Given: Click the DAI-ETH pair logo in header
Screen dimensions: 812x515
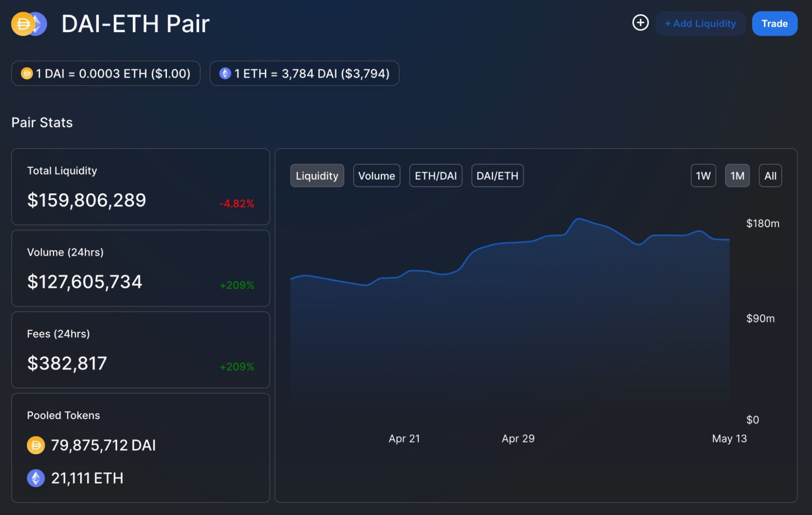Looking at the screenshot, I should 29,24.
